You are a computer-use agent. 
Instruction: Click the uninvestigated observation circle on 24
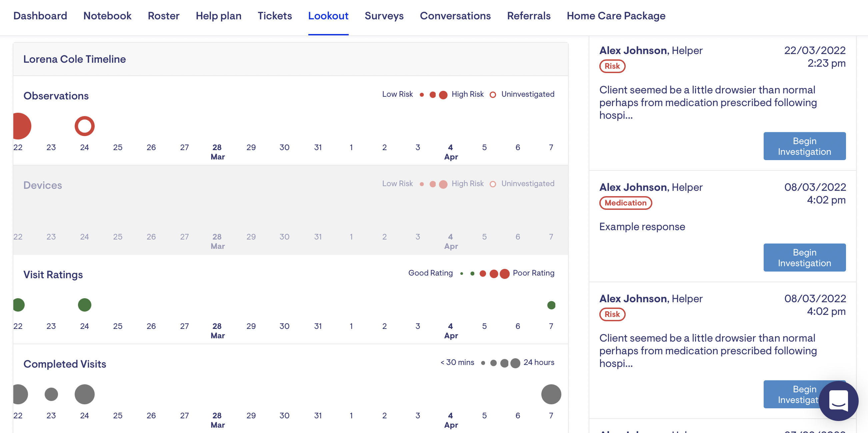84,126
